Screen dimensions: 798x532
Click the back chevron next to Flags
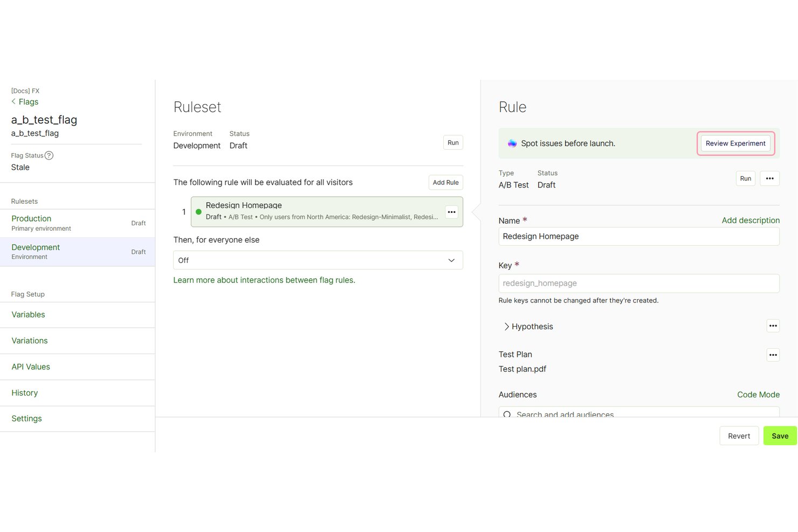coord(13,102)
